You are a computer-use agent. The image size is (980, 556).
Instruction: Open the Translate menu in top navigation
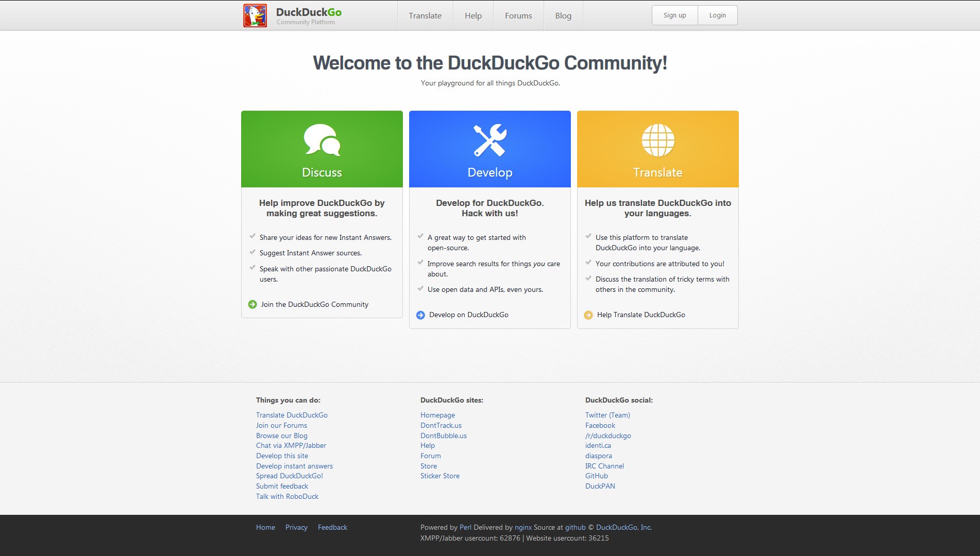point(425,15)
